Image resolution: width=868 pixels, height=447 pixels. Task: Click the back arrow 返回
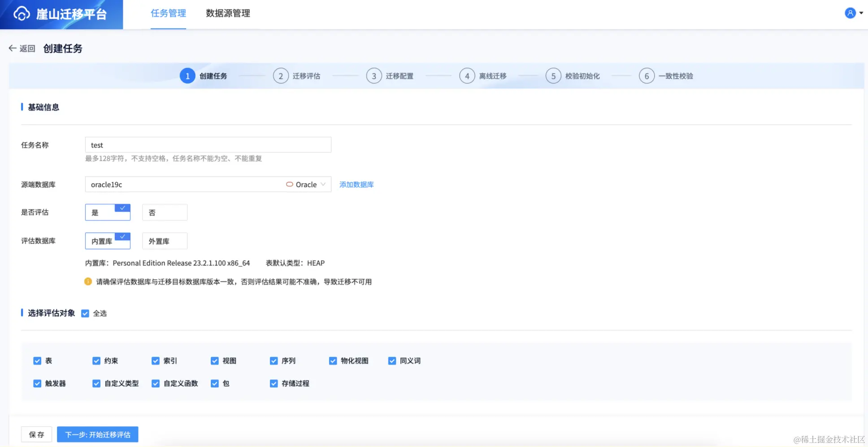(22, 48)
